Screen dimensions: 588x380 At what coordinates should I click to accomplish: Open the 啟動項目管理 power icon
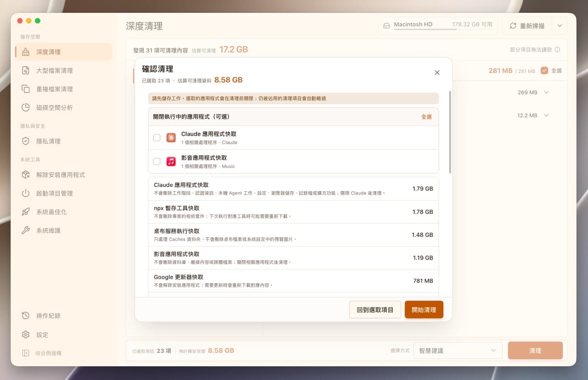tap(26, 193)
